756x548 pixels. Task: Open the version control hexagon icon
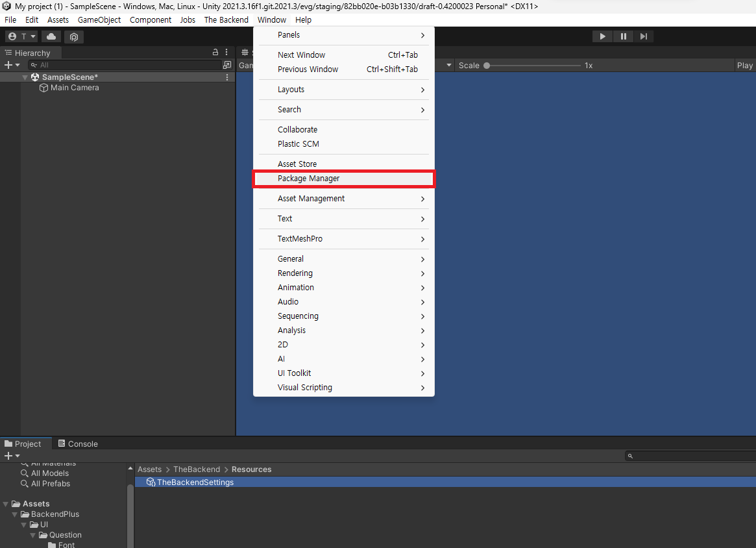tap(74, 36)
